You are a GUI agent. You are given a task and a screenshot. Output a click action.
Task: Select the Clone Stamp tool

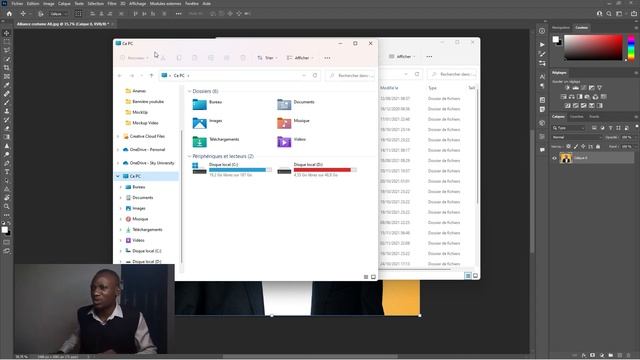click(7, 111)
